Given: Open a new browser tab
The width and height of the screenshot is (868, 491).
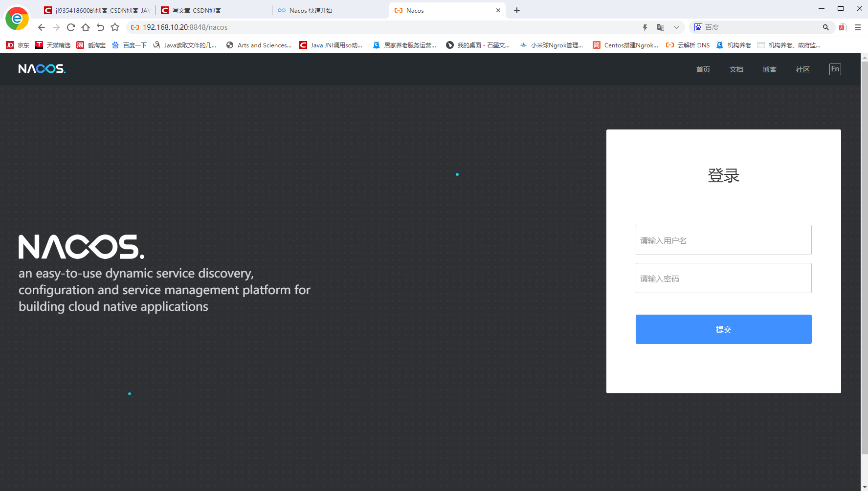Looking at the screenshot, I should click(x=517, y=10).
